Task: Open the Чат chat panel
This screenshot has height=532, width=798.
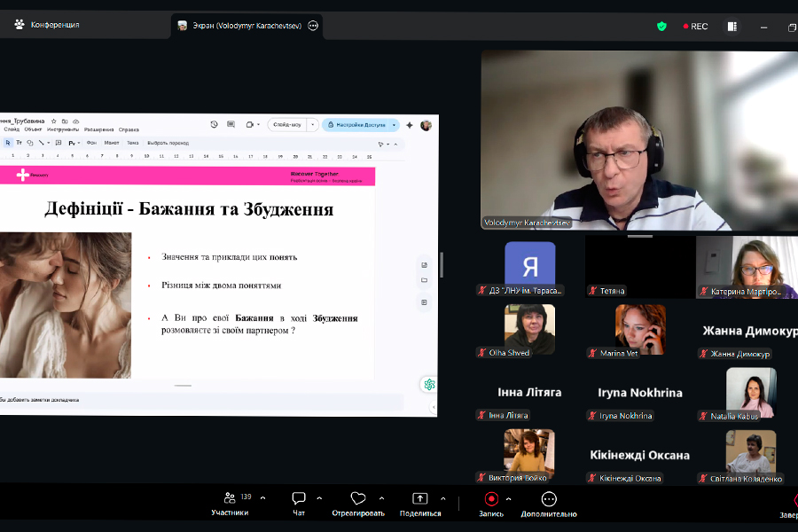Action: point(299,504)
